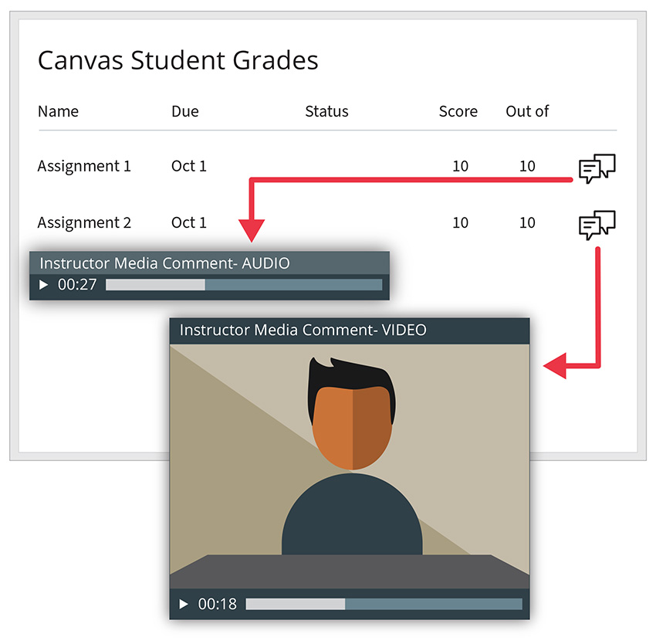Play the instructor audio comment

(43, 285)
